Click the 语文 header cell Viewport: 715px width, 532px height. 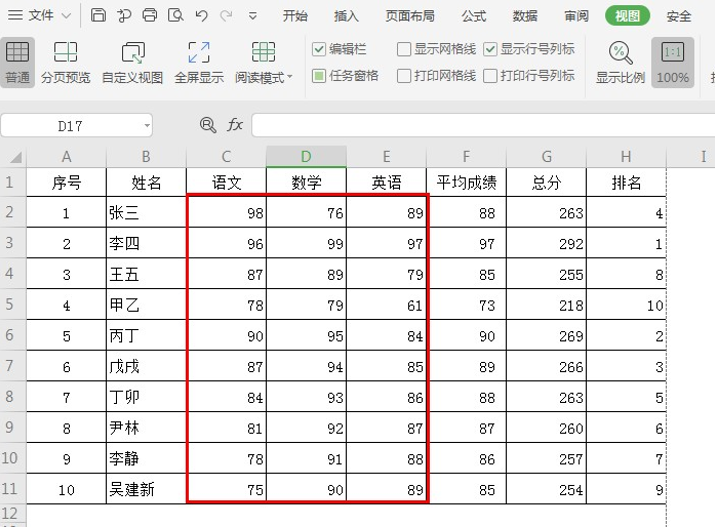tap(227, 182)
